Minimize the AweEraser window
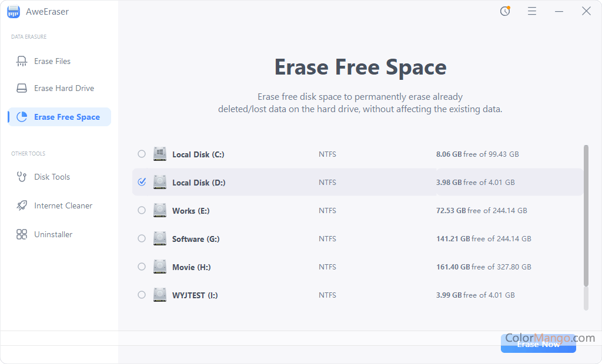The width and height of the screenshot is (602, 364). 559,11
